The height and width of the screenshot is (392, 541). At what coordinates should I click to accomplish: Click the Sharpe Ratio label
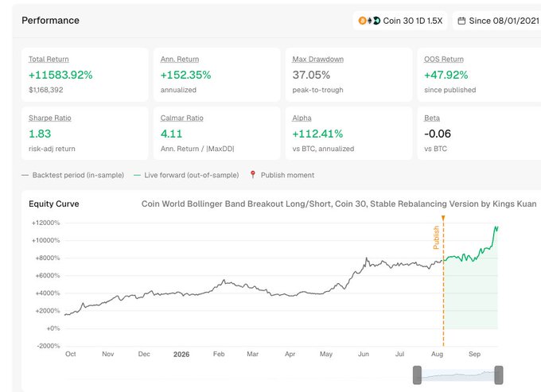[x=49, y=118]
